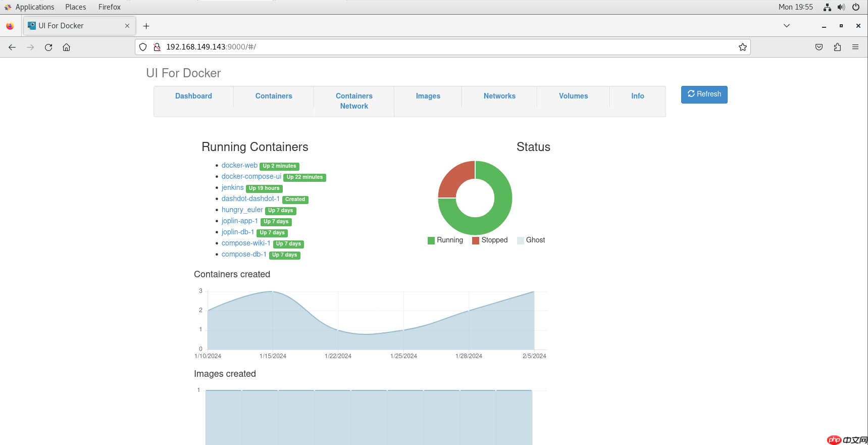Open the docker-web container link
868x445 pixels.
[x=239, y=165]
